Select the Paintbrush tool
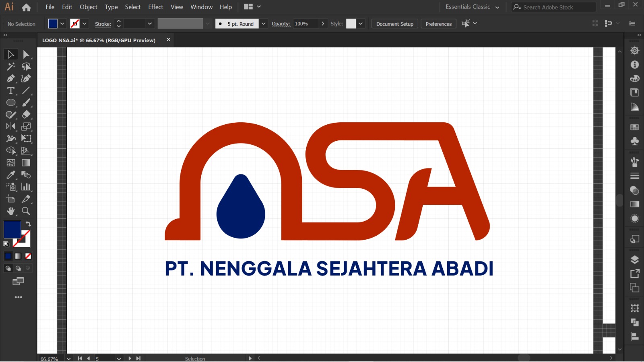Screen dimensions: 644x362 click(x=26, y=103)
